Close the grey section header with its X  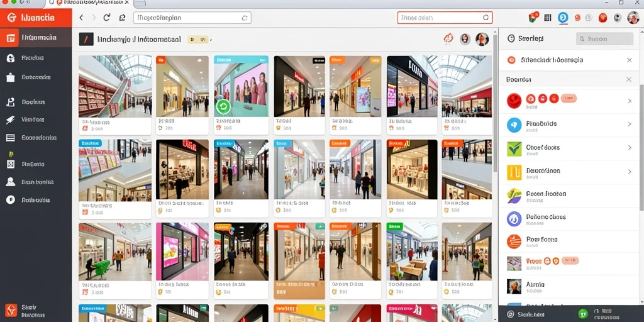(x=629, y=79)
